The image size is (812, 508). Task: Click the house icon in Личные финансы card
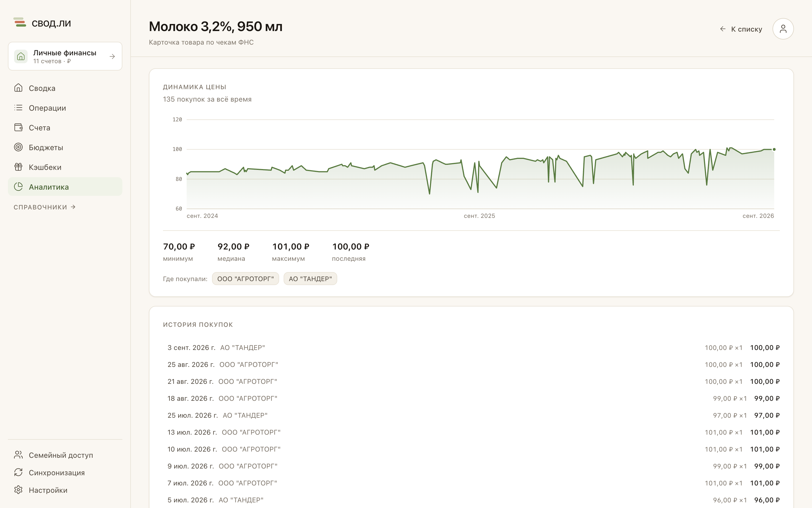[x=21, y=56]
